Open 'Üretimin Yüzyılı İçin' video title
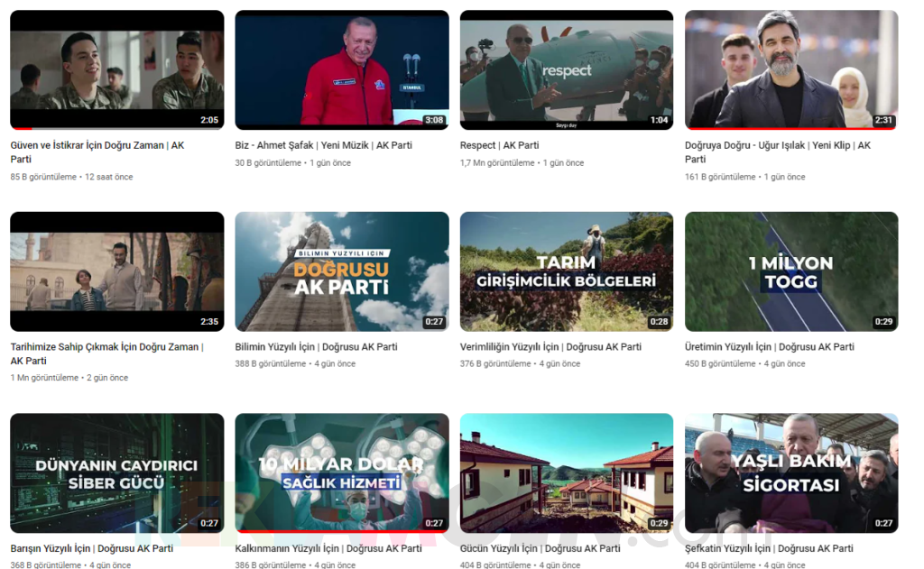924x569 pixels. (769, 347)
